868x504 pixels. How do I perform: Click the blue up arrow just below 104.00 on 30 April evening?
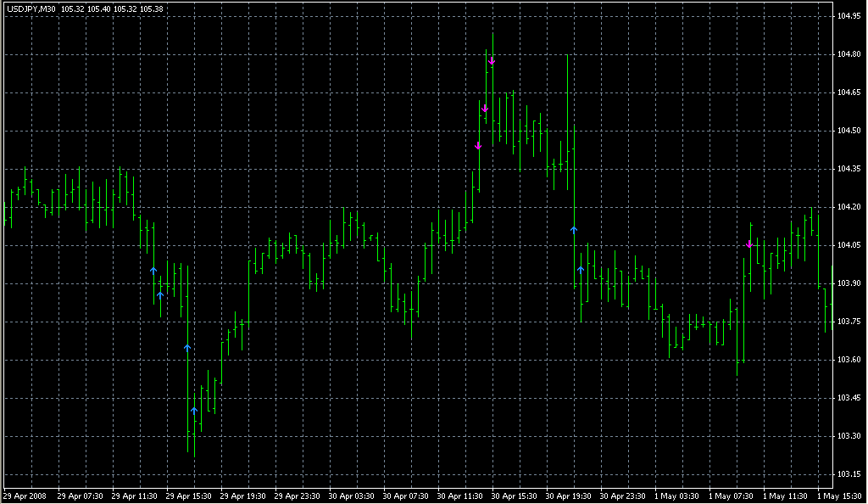(x=581, y=269)
